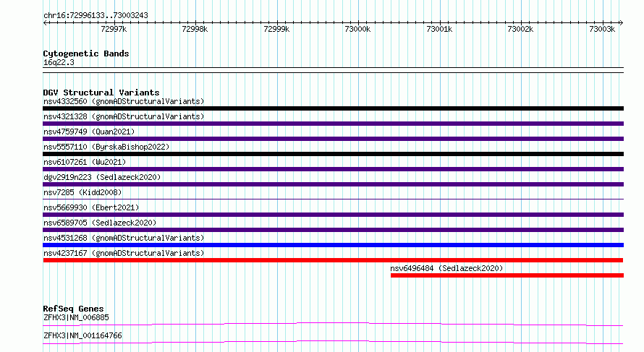Click the purple bar under nsv6107261
The width and height of the screenshot is (644, 352).
coord(333,169)
